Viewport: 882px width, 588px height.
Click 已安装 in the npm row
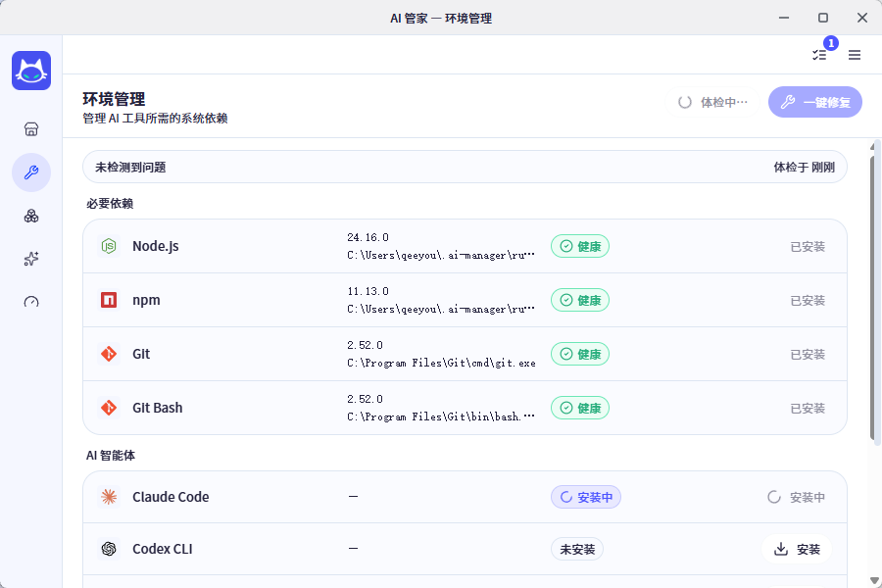tap(808, 301)
